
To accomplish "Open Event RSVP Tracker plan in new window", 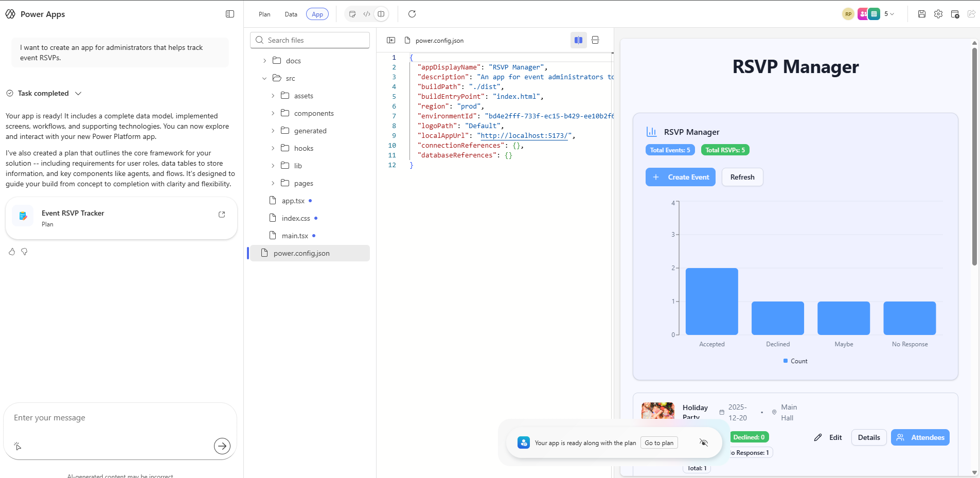I will pyautogui.click(x=222, y=215).
